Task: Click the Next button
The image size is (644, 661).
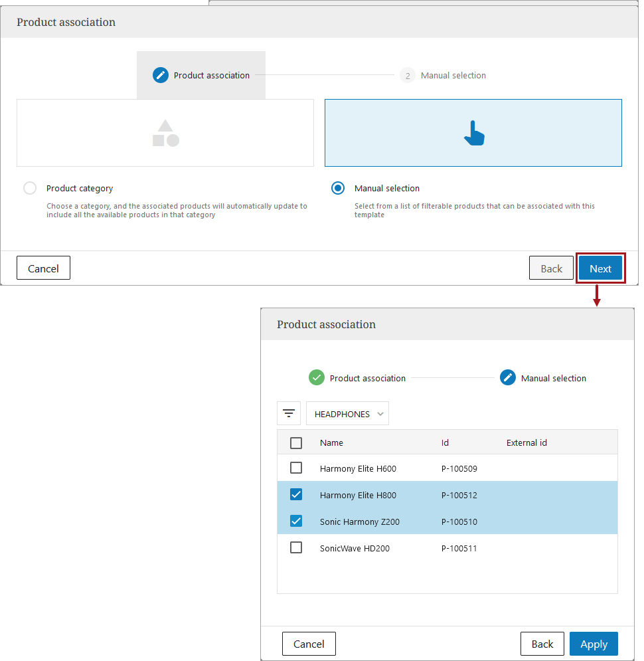Action: (600, 268)
